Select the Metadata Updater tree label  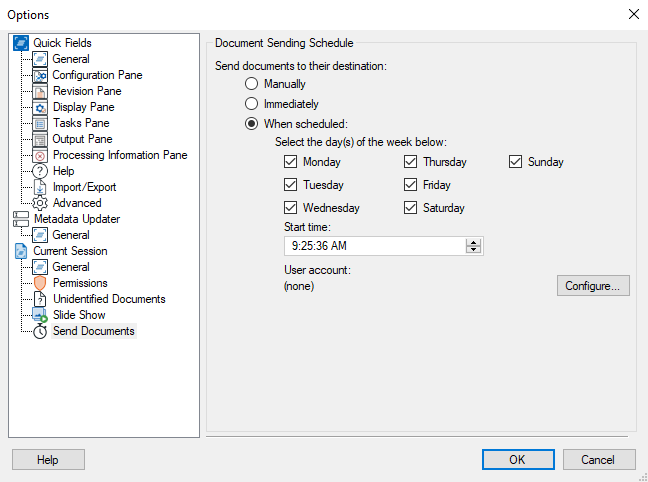[x=77, y=219]
